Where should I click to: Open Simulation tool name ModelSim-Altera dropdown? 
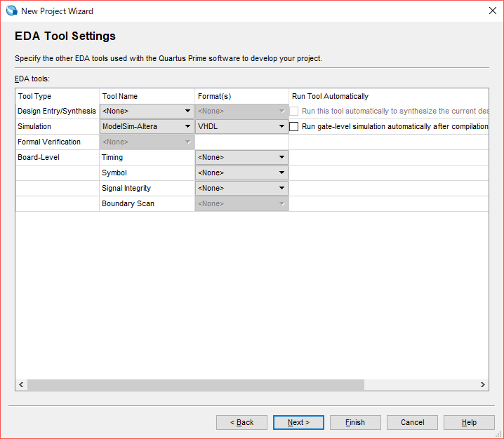pos(147,127)
